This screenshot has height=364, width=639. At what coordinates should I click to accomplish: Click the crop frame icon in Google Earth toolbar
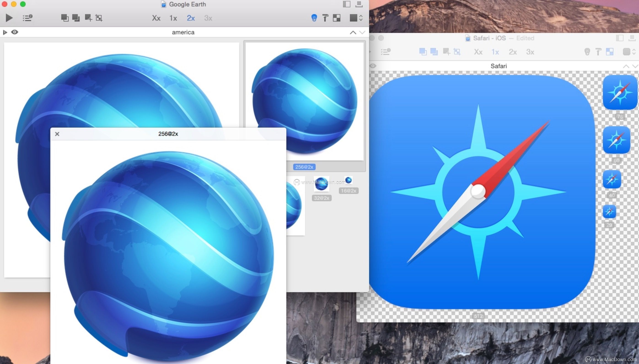tap(99, 18)
